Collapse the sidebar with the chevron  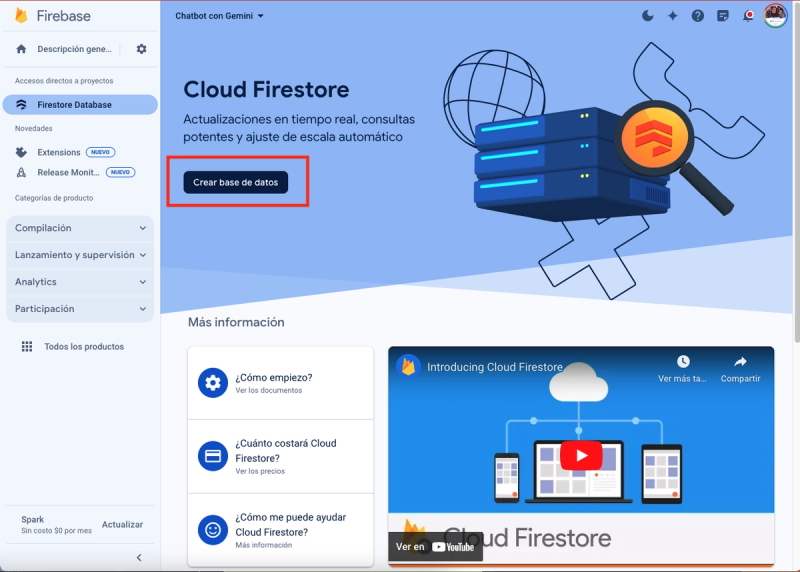pos(139,557)
